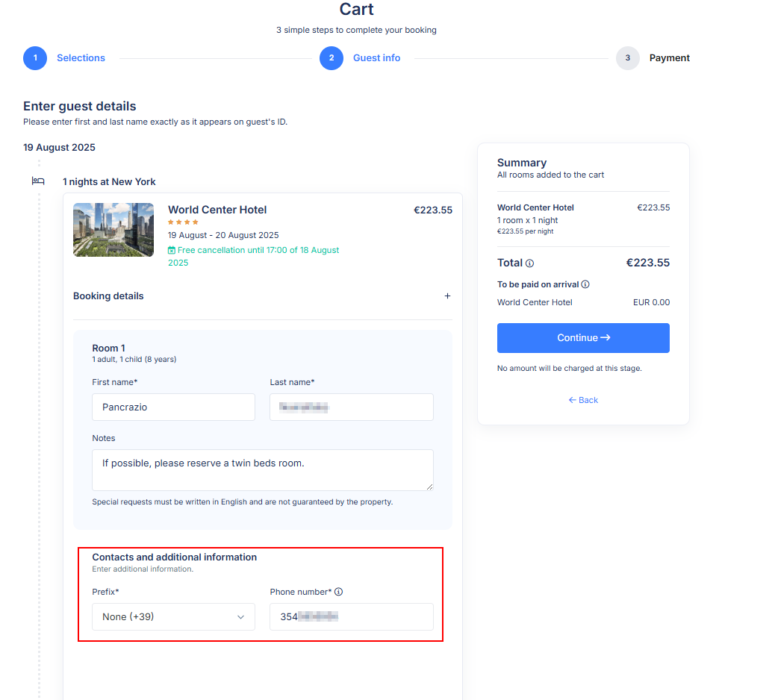Click the 'Special requests must be written' note
The height and width of the screenshot is (700, 772).
[242, 501]
